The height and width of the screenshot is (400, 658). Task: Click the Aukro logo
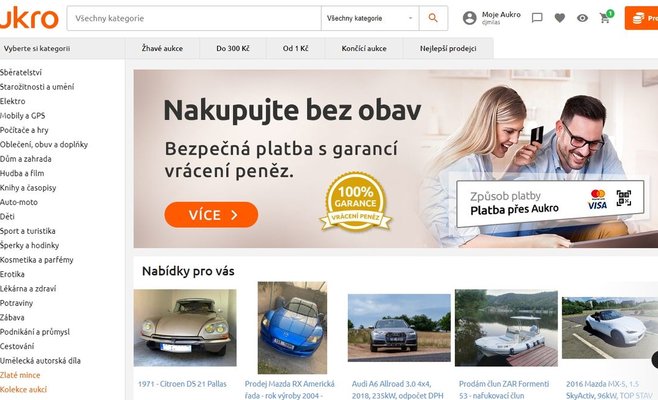29,18
